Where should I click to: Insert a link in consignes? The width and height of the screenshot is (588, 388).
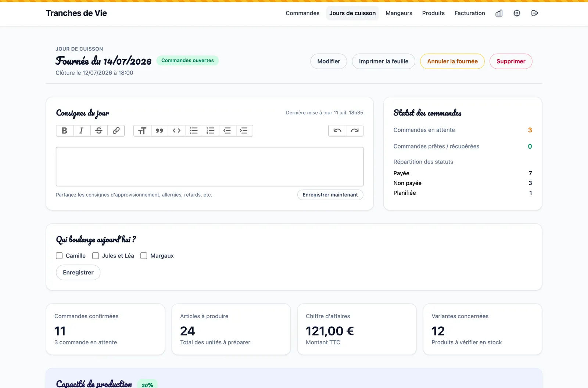tap(116, 130)
